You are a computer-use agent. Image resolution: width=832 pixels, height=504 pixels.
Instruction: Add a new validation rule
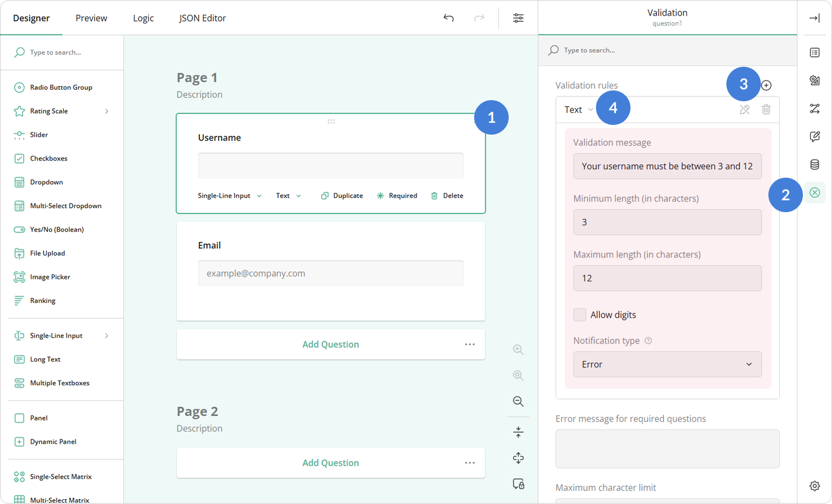[x=766, y=85]
